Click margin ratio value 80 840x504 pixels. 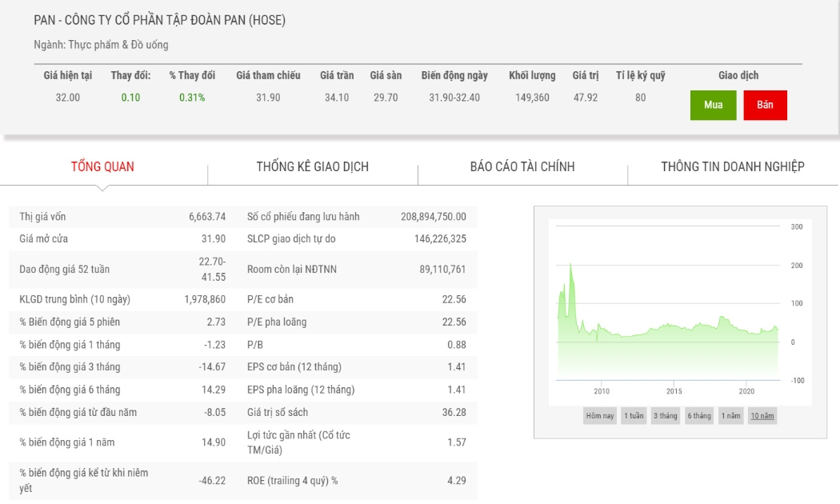click(641, 98)
